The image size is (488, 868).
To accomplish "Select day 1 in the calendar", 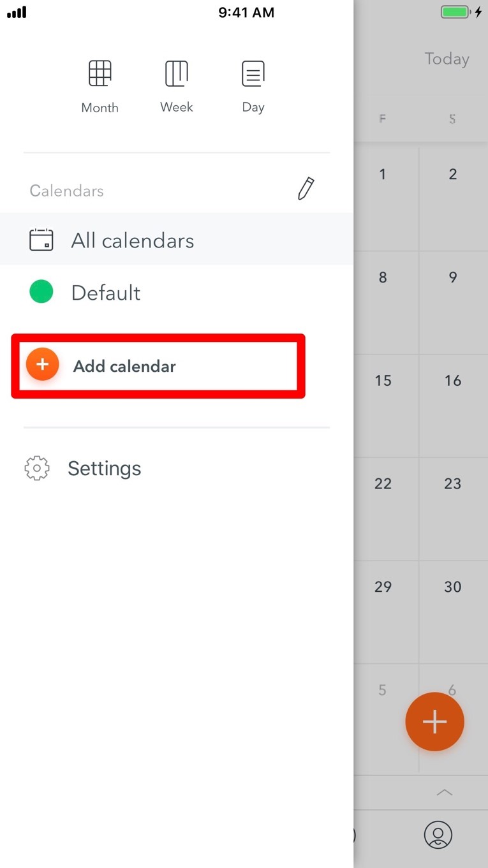I will 383,174.
